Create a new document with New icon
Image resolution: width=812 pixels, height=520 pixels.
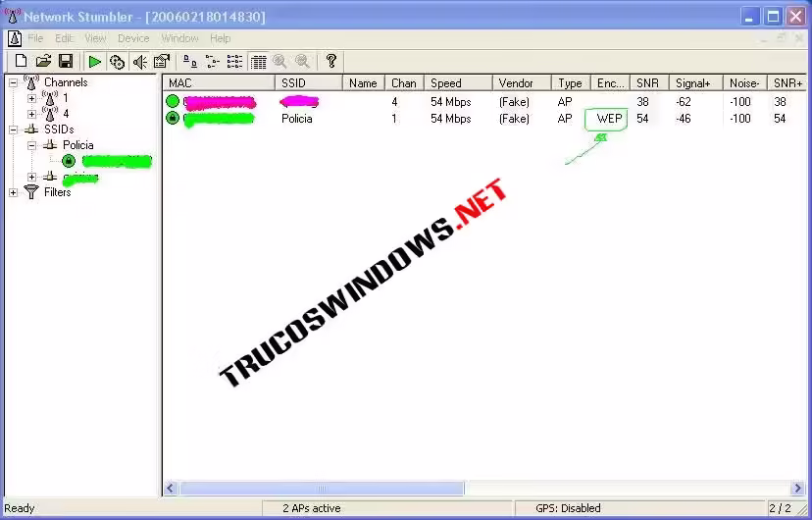(21, 61)
